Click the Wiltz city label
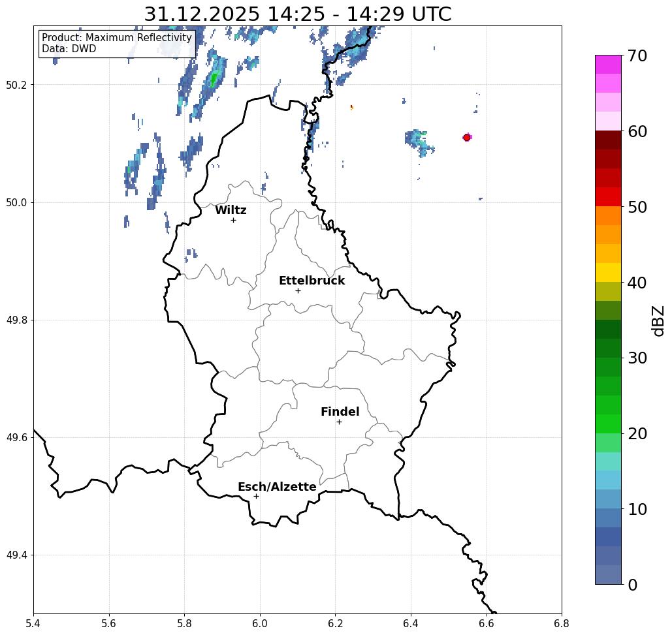Screen dimensions: 672x635 click(231, 210)
